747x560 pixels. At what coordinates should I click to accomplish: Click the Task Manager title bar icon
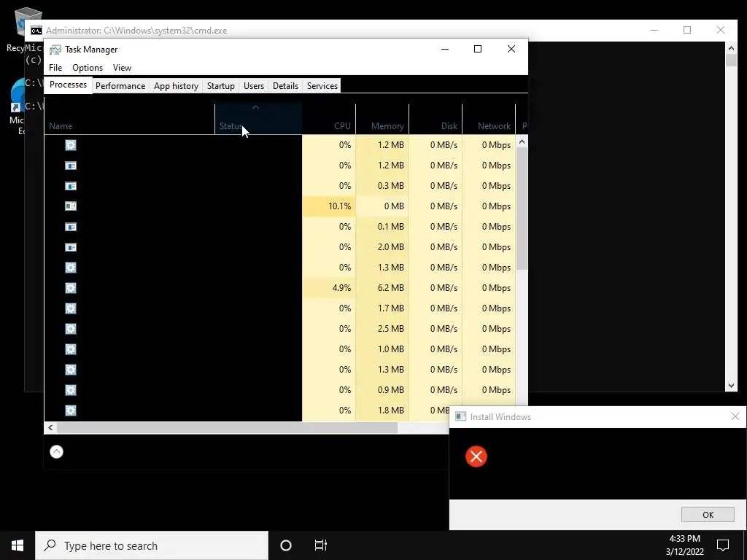[55, 50]
